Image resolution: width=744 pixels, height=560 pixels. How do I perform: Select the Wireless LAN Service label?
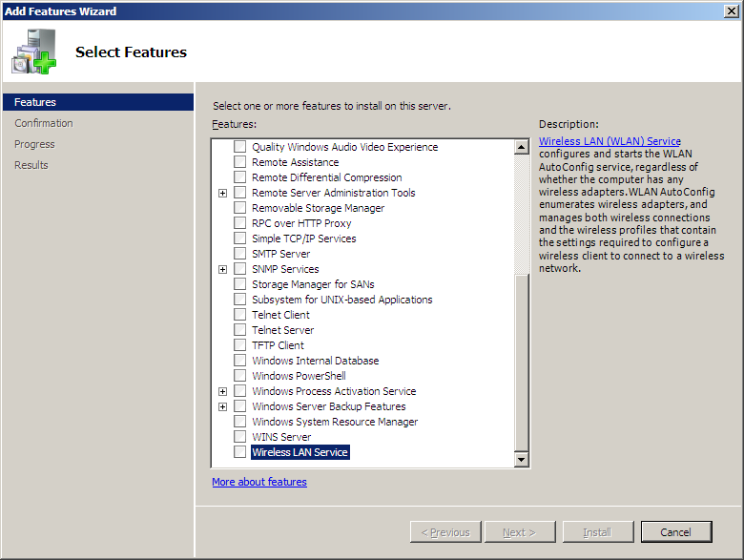pos(300,452)
